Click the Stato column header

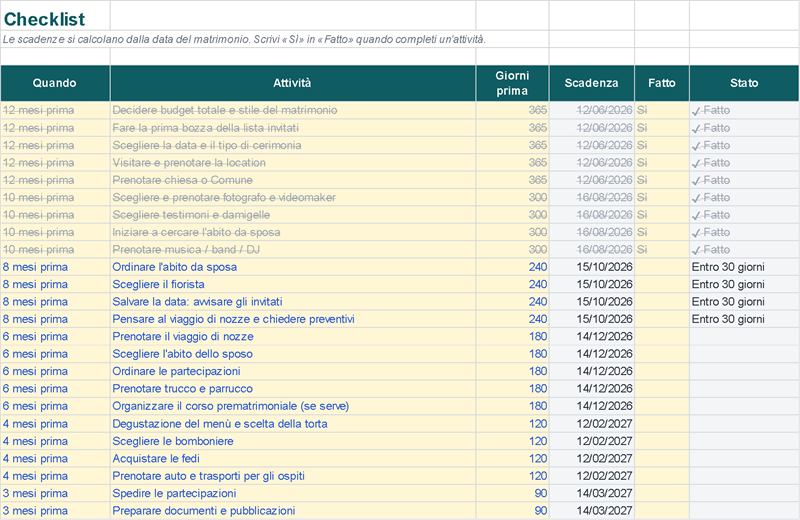pyautogui.click(x=744, y=83)
